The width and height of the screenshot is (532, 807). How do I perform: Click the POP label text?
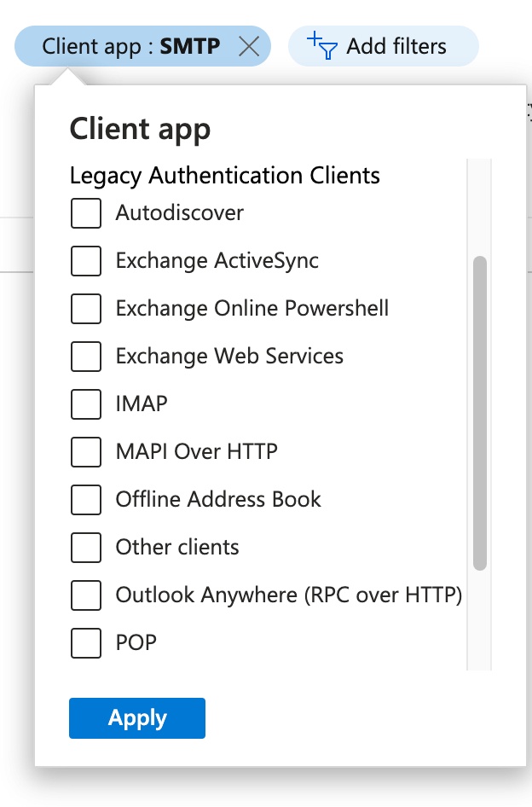pyautogui.click(x=136, y=642)
